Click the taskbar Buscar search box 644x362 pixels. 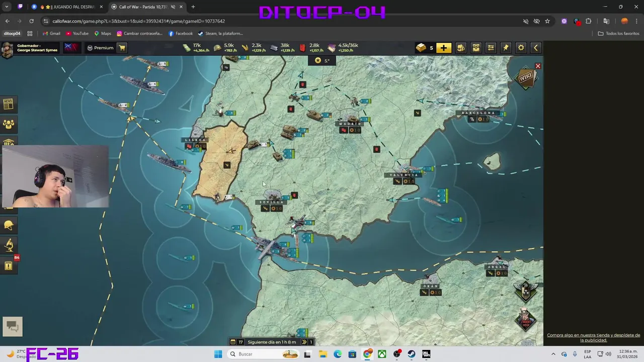click(x=264, y=354)
